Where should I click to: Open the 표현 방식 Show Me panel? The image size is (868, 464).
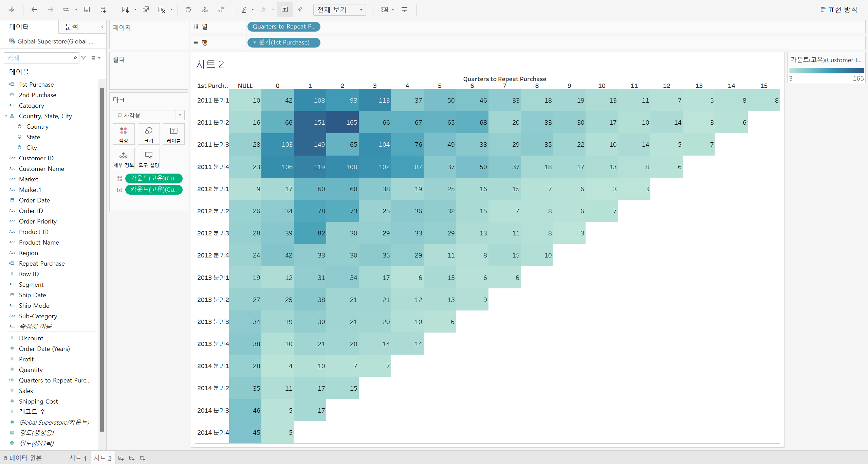(838, 10)
